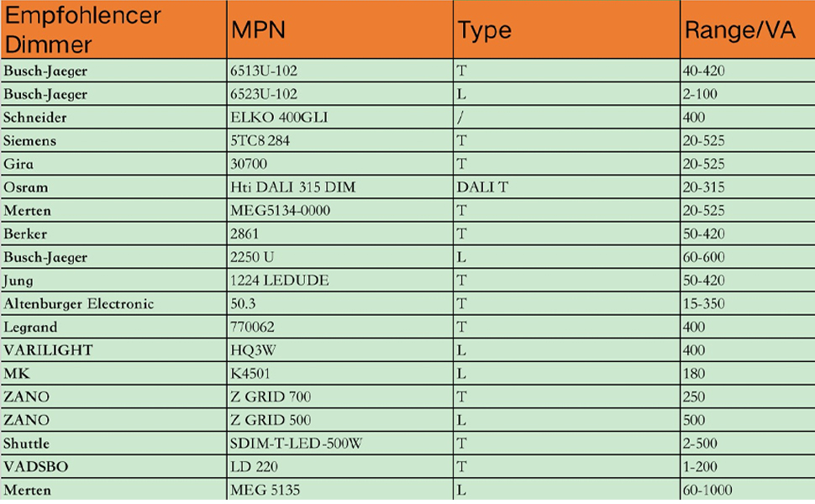This screenshot has height=504, width=815.
Task: Click the Siemens 5TC8 284 cell
Action: pyautogui.click(x=340, y=141)
